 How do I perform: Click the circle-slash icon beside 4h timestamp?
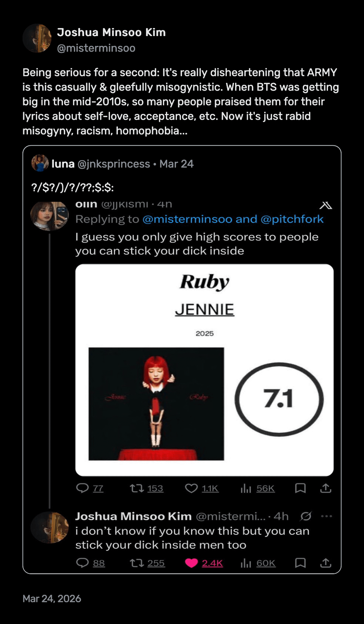(306, 516)
